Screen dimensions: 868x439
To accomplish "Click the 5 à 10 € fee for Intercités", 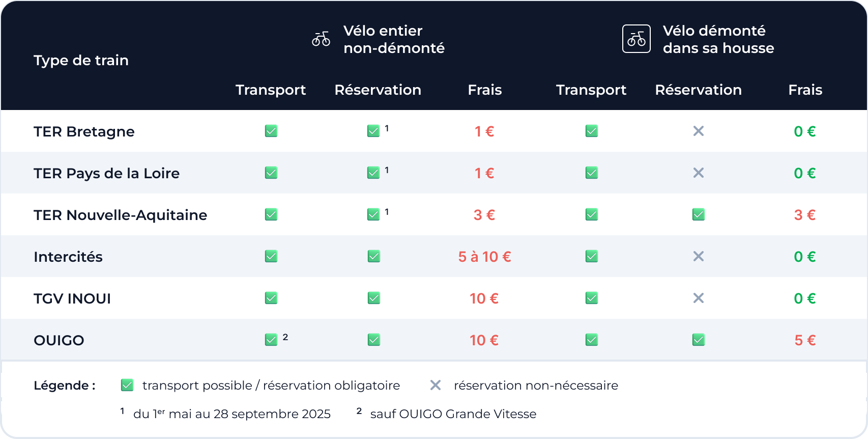I will pos(485,257).
